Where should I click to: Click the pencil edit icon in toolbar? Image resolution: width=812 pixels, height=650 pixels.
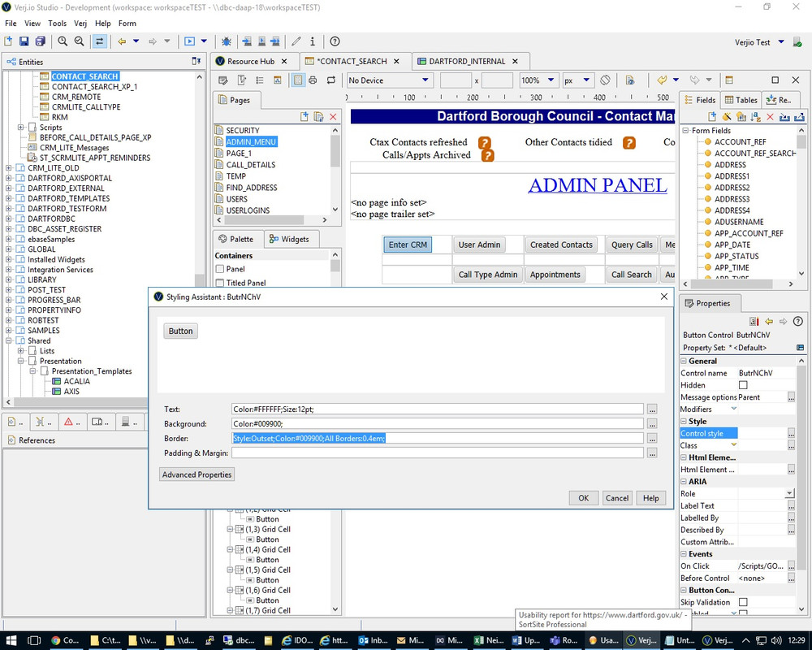tap(296, 41)
